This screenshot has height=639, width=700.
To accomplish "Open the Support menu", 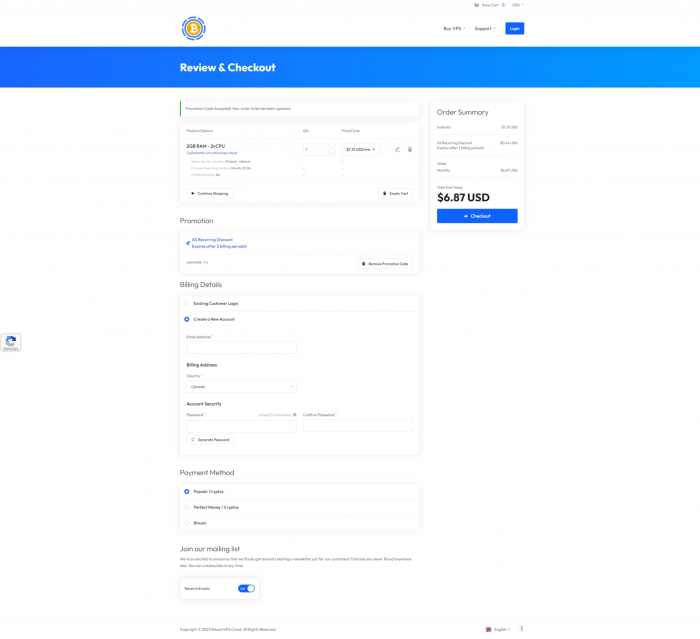I will [484, 28].
